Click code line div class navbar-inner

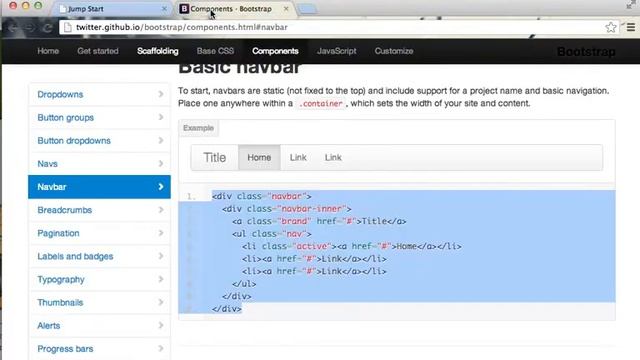click(x=287, y=209)
